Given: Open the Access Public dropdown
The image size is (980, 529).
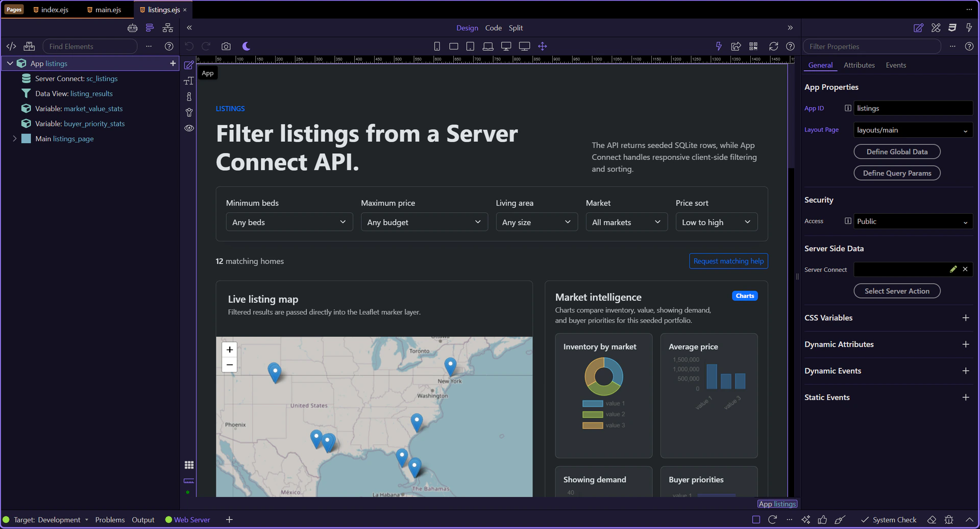Looking at the screenshot, I should 913,221.
